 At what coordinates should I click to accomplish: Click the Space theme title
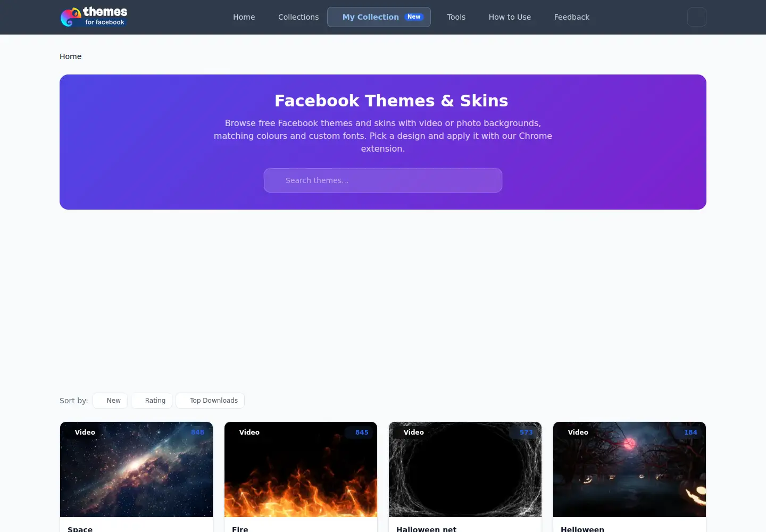pyautogui.click(x=80, y=529)
